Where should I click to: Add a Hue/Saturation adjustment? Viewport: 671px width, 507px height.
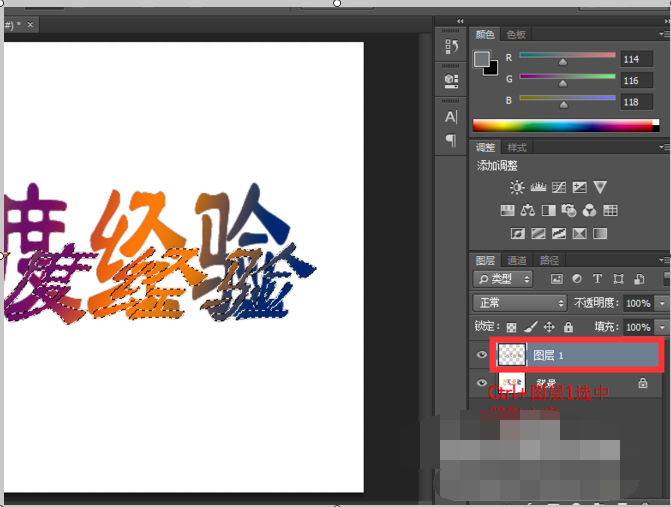[507, 211]
